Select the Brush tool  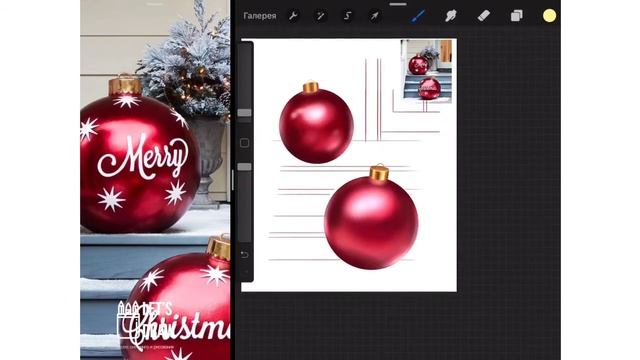pos(418,16)
